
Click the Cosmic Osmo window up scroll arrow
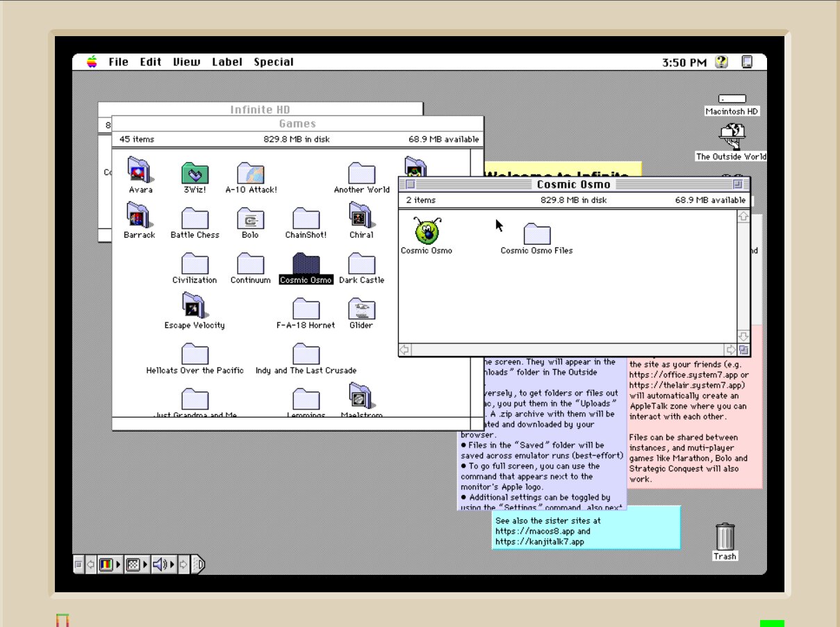(743, 216)
